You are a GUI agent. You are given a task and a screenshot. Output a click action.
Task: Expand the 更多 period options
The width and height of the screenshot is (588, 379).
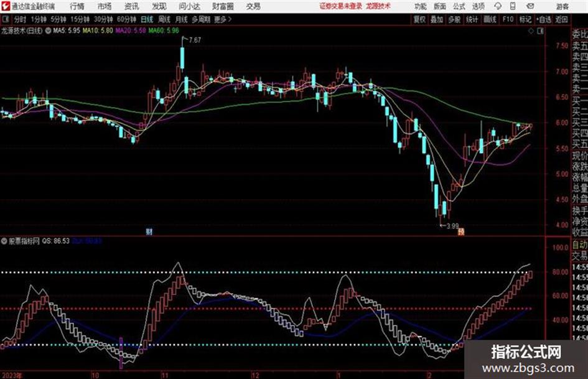point(223,19)
